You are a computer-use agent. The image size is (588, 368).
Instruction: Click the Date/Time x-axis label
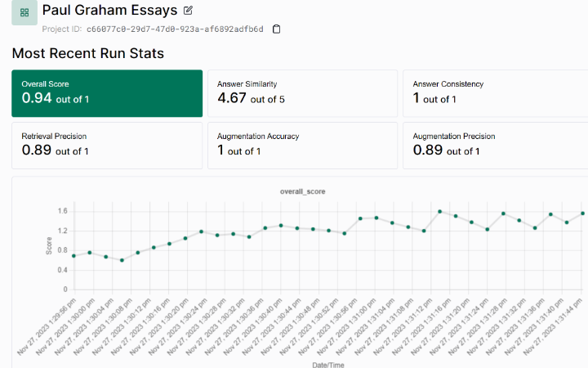pos(328,365)
